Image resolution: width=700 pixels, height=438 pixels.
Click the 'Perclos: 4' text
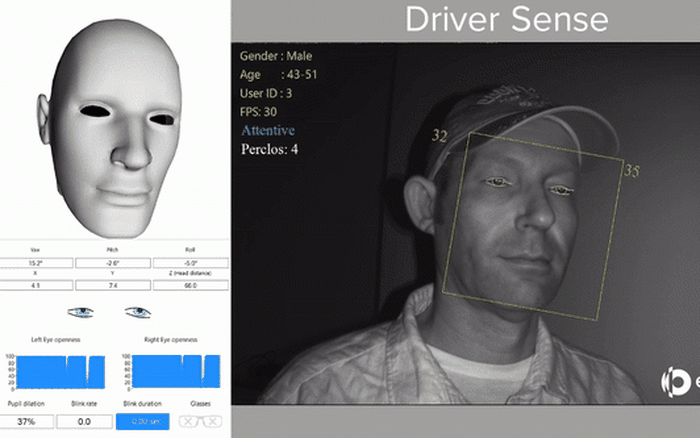(x=269, y=149)
